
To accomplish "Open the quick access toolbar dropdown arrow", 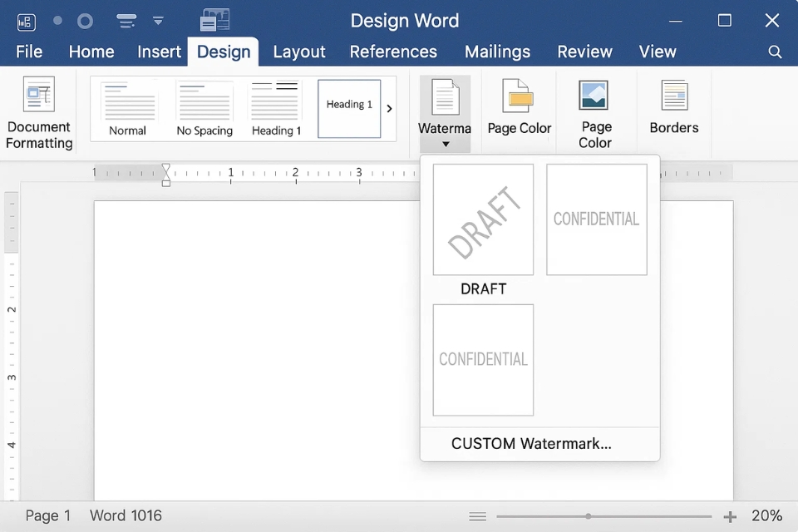I will pyautogui.click(x=158, y=21).
